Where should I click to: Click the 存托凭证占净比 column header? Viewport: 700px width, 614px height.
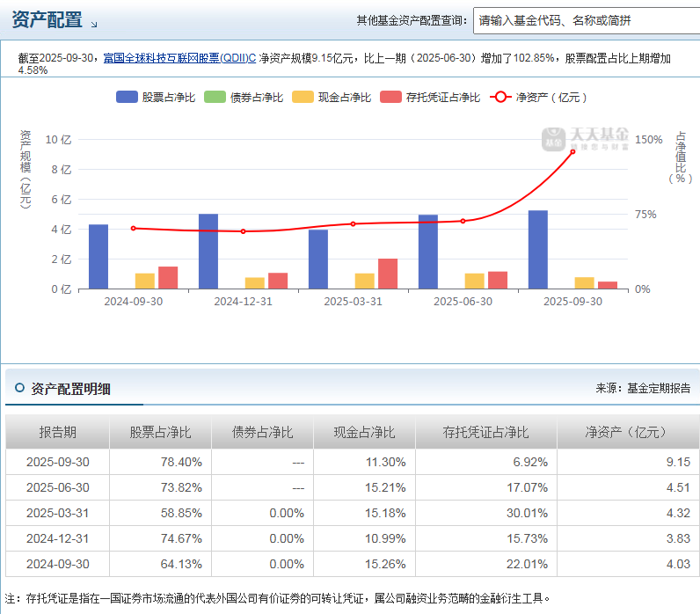(486, 432)
